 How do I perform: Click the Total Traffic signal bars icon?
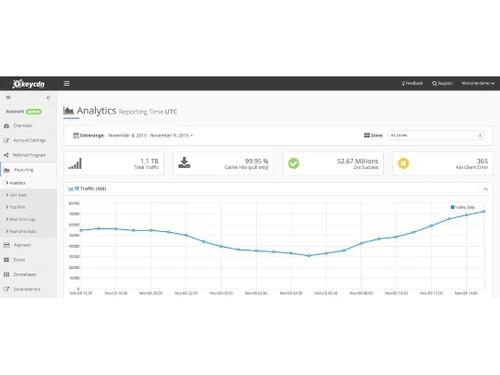(x=75, y=163)
